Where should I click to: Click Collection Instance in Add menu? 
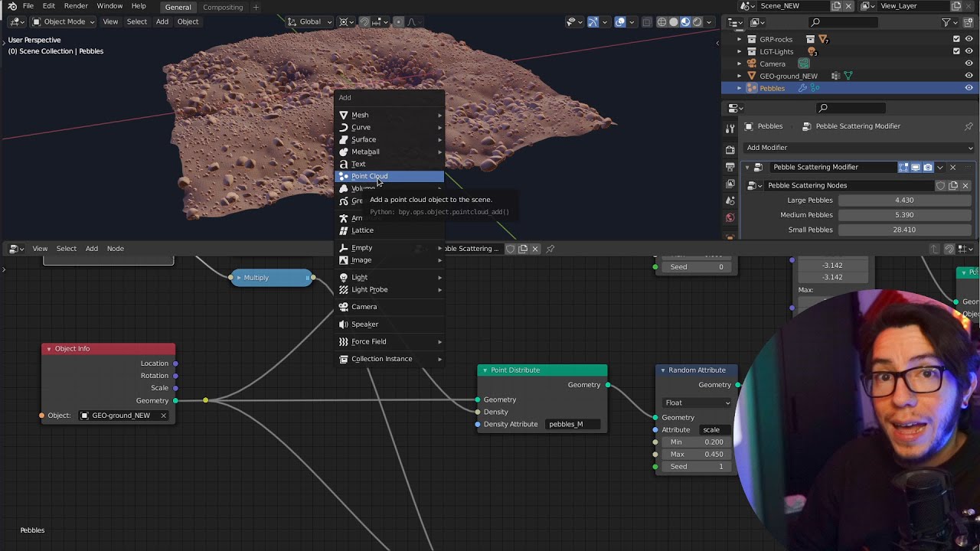pos(390,359)
